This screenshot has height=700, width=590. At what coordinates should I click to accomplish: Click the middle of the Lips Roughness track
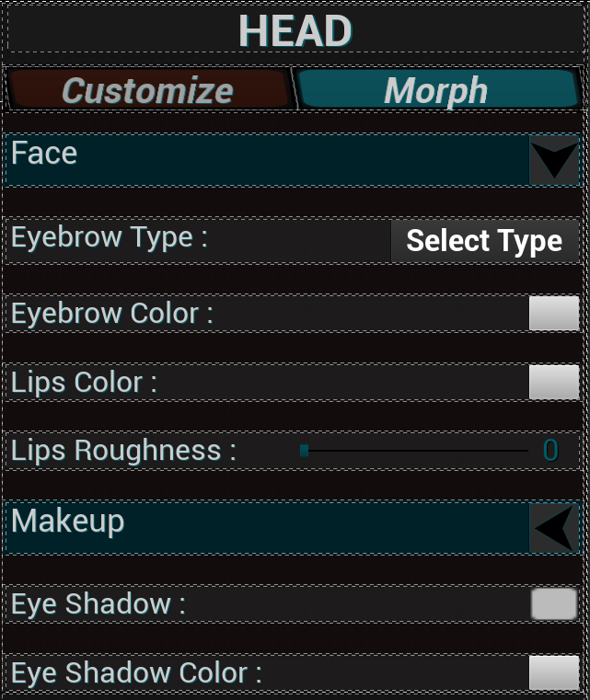pyautogui.click(x=416, y=451)
